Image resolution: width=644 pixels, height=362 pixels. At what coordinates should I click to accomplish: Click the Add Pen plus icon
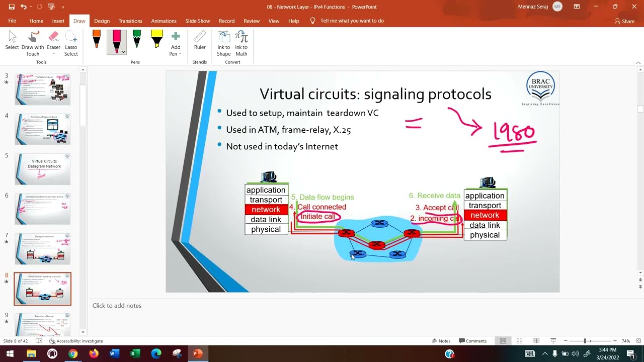(x=176, y=37)
